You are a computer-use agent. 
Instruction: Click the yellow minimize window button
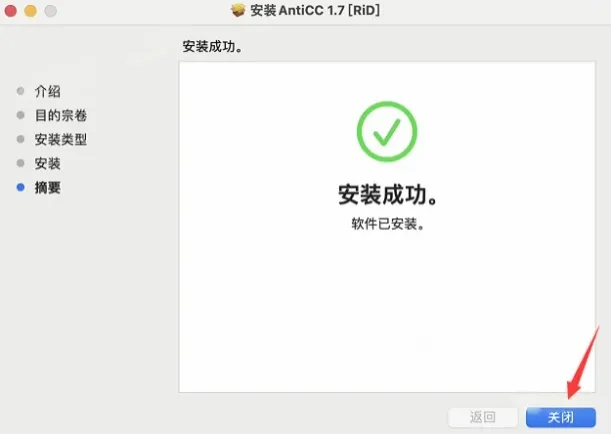pos(30,11)
